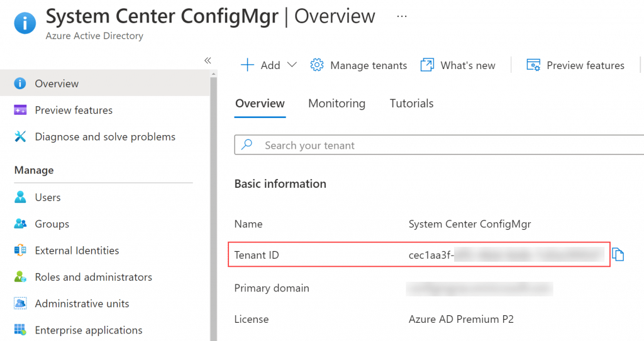Switch to the Overview tab
Viewport: 644px width, 341px height.
click(260, 104)
